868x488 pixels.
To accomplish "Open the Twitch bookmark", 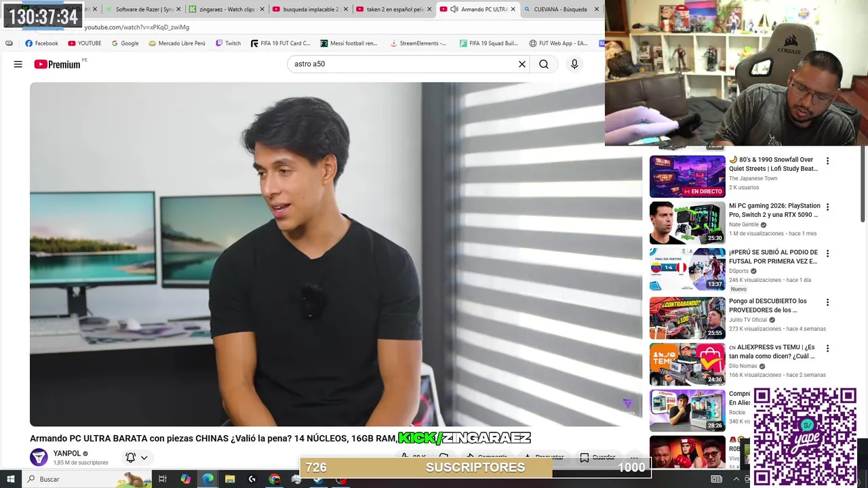I will (228, 43).
